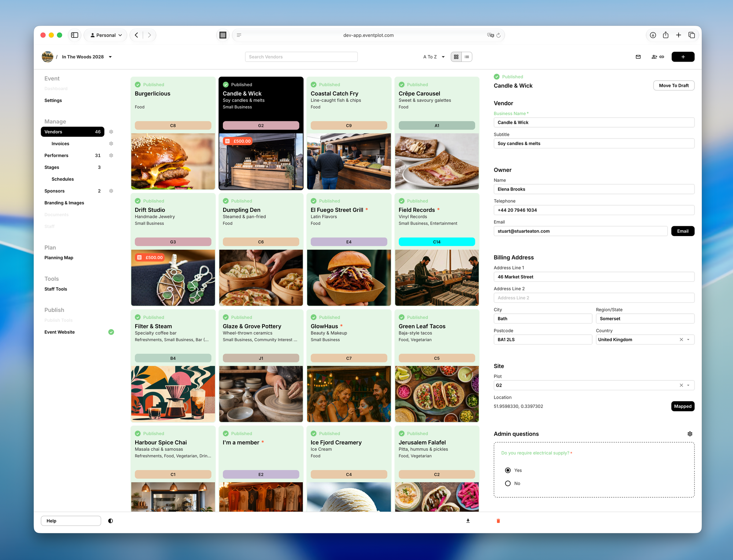Screen dimensions: 733x560
Task: Select Yes for electrical supply
Action: [508, 470]
